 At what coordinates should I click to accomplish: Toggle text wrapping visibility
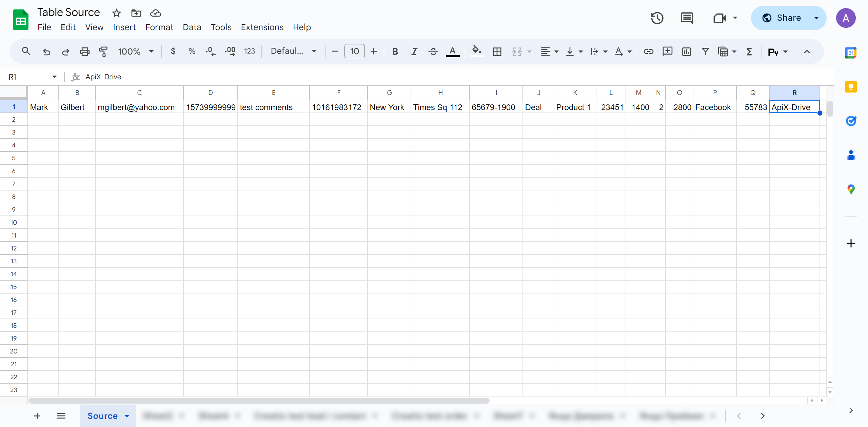[x=595, y=51]
